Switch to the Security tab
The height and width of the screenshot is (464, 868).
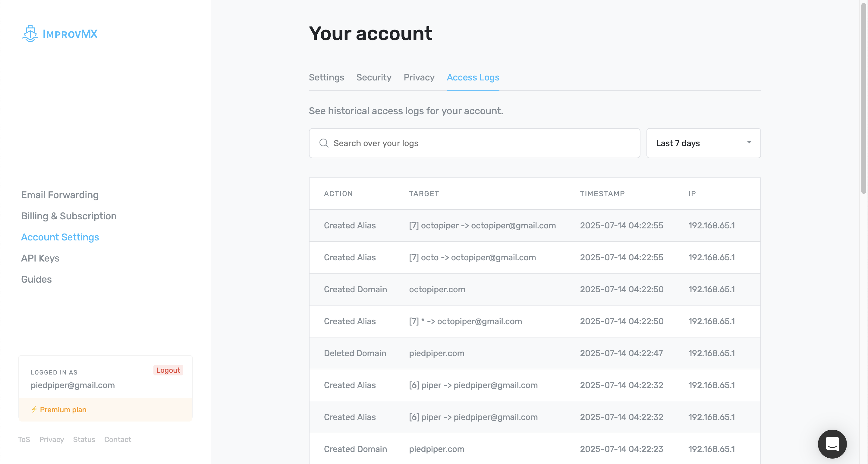pyautogui.click(x=374, y=77)
